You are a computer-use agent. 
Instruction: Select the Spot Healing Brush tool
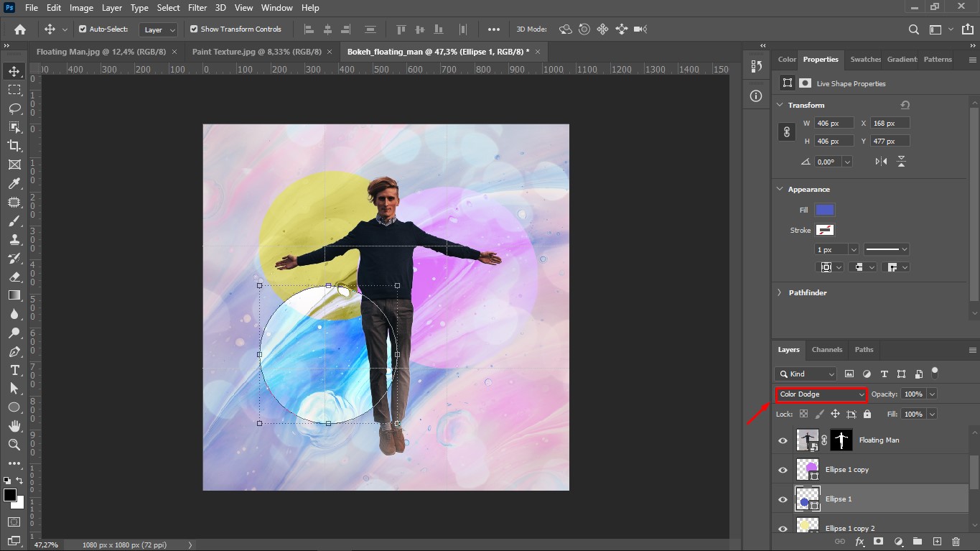14,203
